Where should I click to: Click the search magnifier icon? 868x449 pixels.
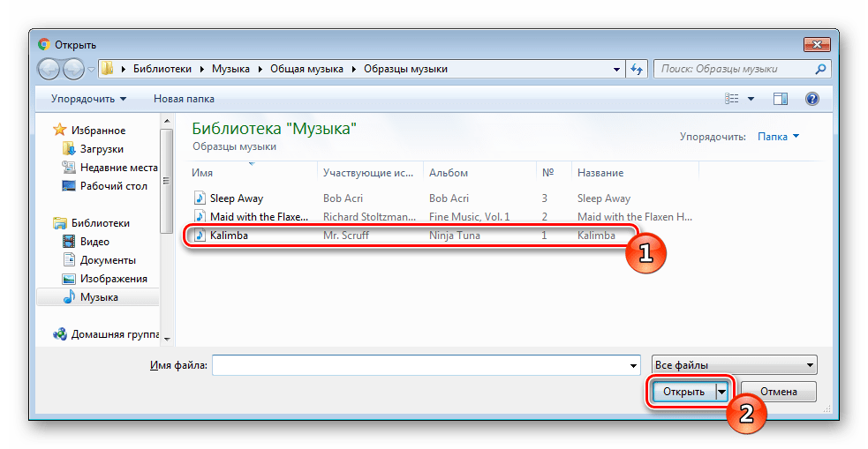[x=820, y=69]
